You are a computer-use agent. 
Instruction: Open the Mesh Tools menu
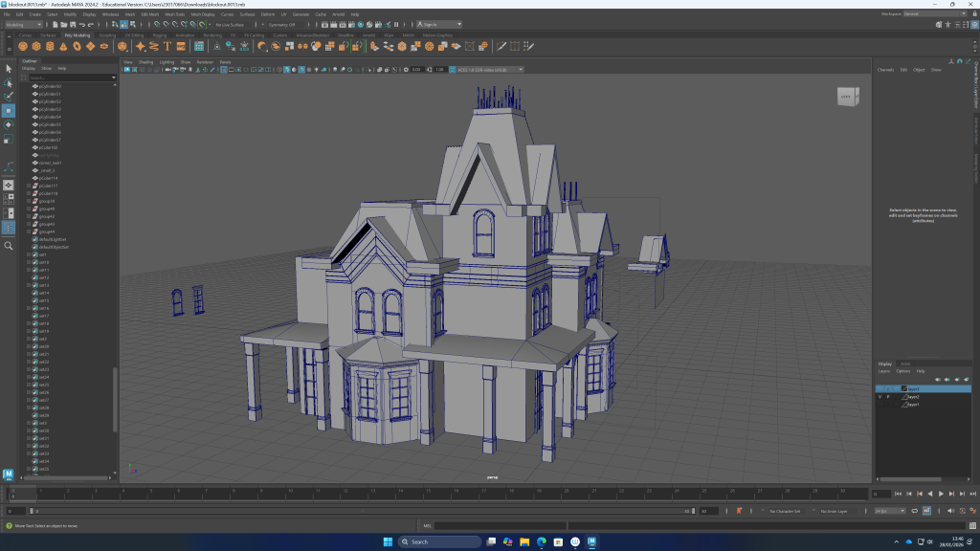tap(176, 15)
